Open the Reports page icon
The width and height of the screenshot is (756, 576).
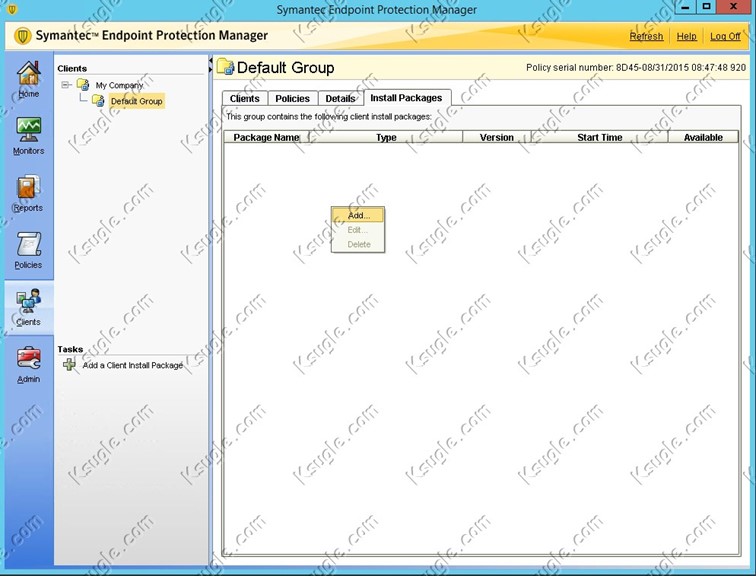[x=28, y=187]
